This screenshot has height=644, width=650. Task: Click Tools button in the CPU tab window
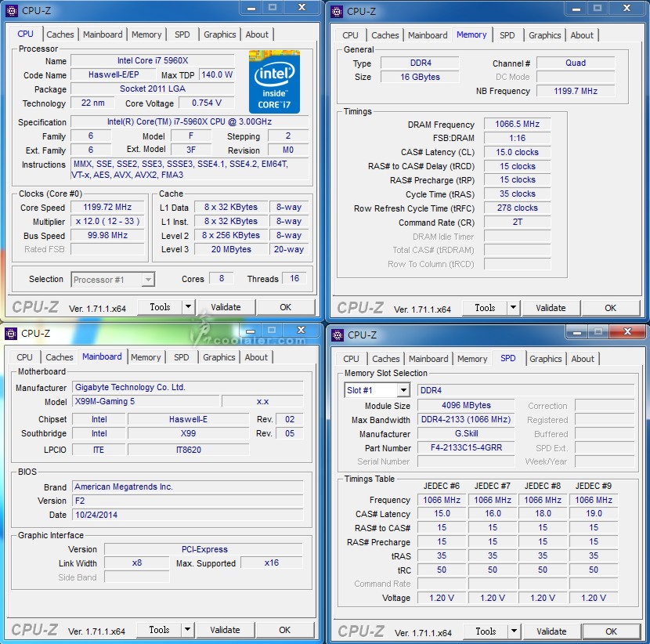point(160,307)
